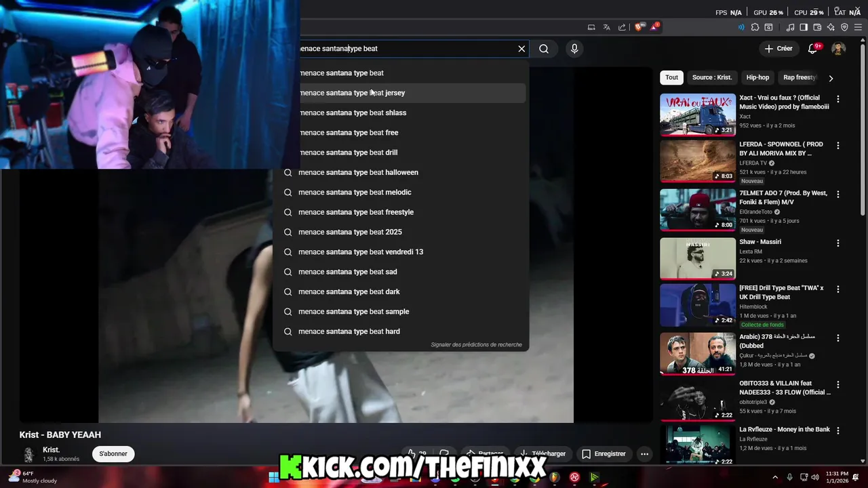868x488 pixels.
Task: Select the Source : Krist. chip
Action: coord(712,77)
